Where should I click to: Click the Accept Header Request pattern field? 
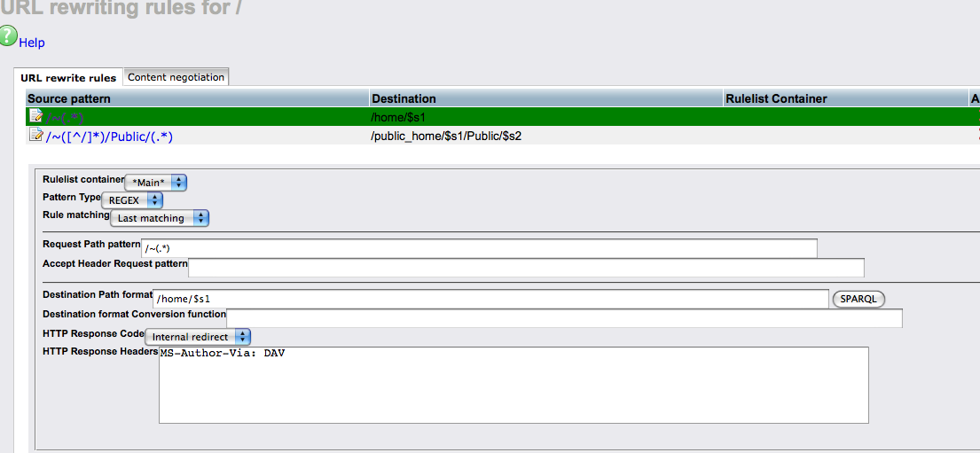(525, 268)
